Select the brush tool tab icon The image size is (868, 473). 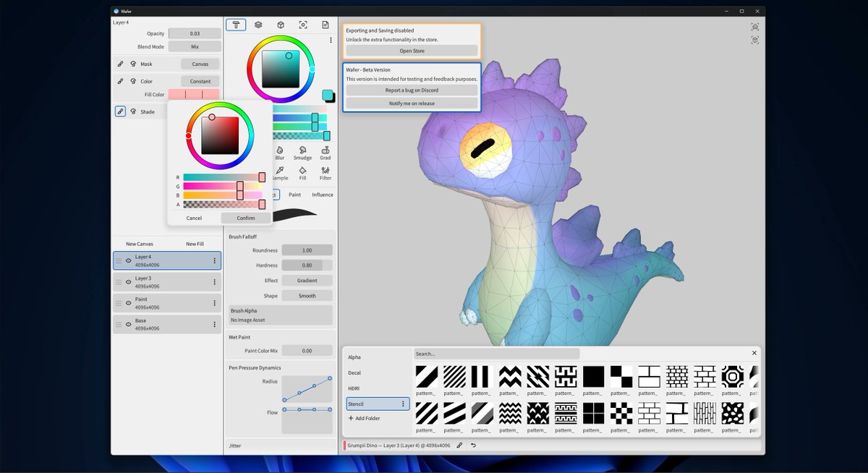coord(236,25)
